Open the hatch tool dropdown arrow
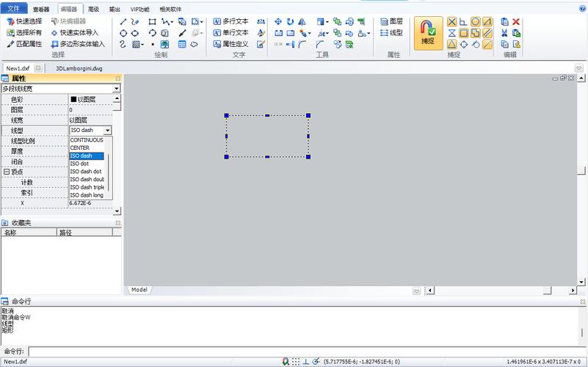Viewport: 588px width, 367px height. point(142,45)
